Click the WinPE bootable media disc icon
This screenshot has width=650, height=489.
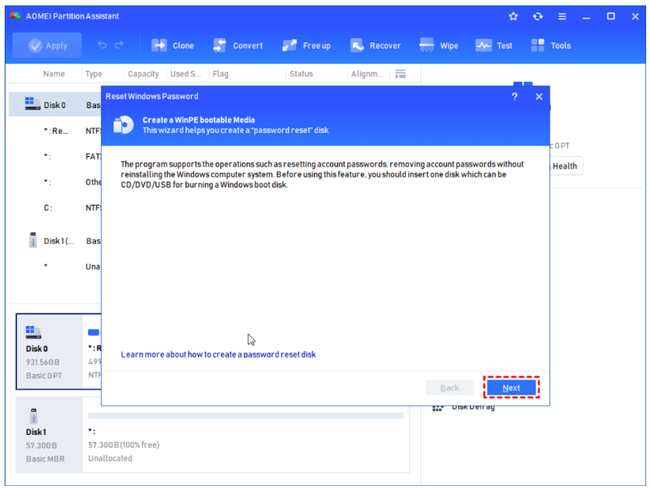click(x=124, y=125)
